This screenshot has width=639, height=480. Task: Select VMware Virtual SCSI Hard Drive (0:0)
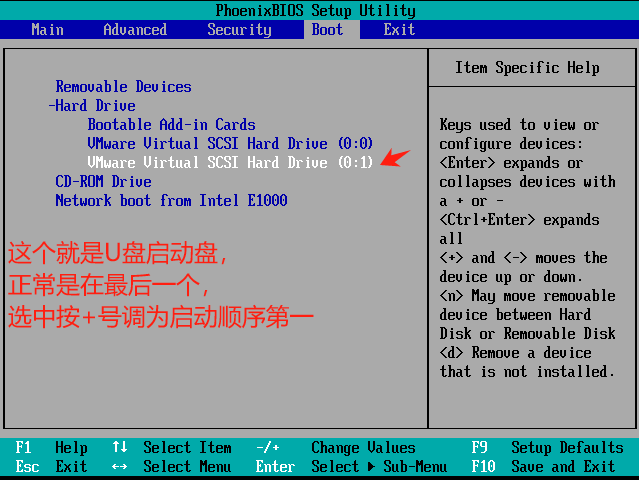tap(230, 144)
